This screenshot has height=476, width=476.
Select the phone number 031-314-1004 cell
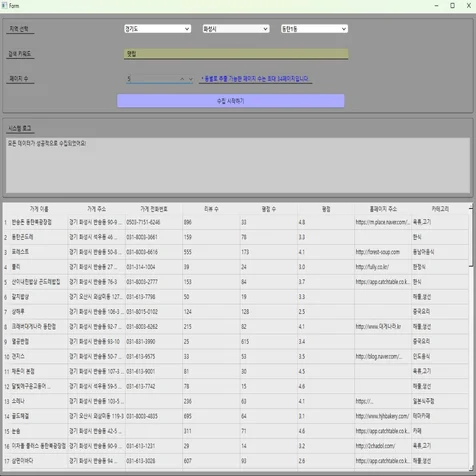pyautogui.click(x=154, y=267)
